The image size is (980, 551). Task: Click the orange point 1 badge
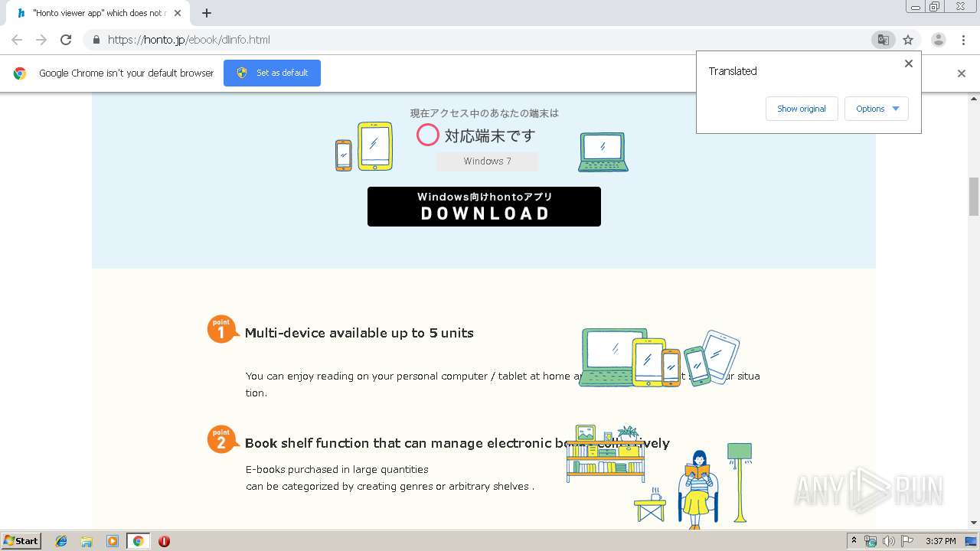[x=222, y=330]
